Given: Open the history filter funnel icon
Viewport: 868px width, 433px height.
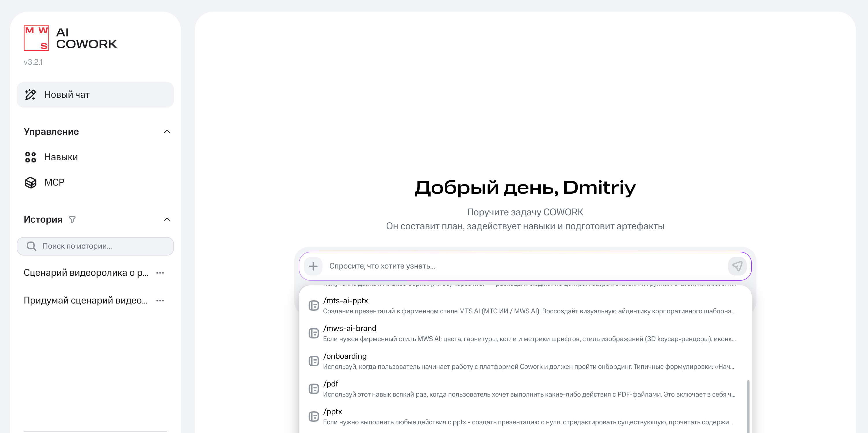Looking at the screenshot, I should tap(72, 220).
